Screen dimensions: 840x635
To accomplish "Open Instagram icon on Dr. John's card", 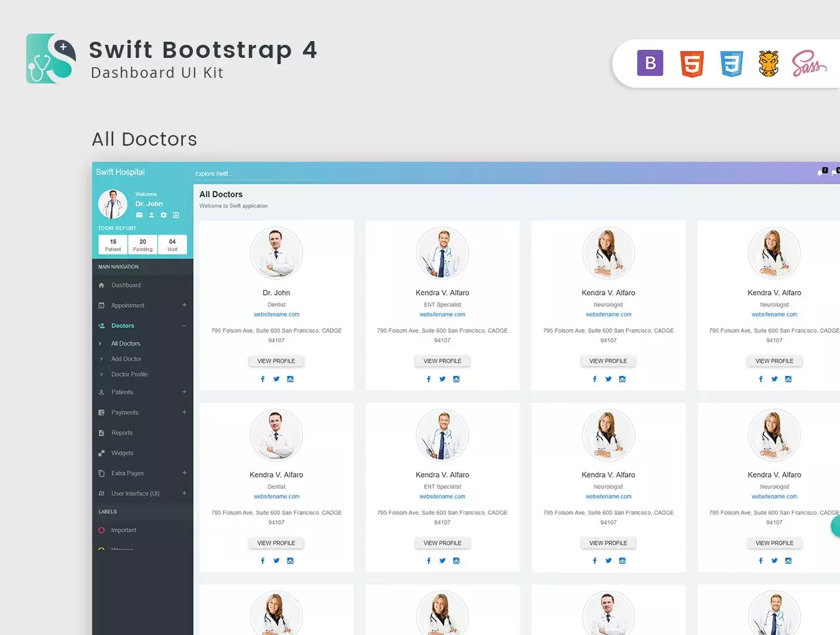I will [x=291, y=379].
